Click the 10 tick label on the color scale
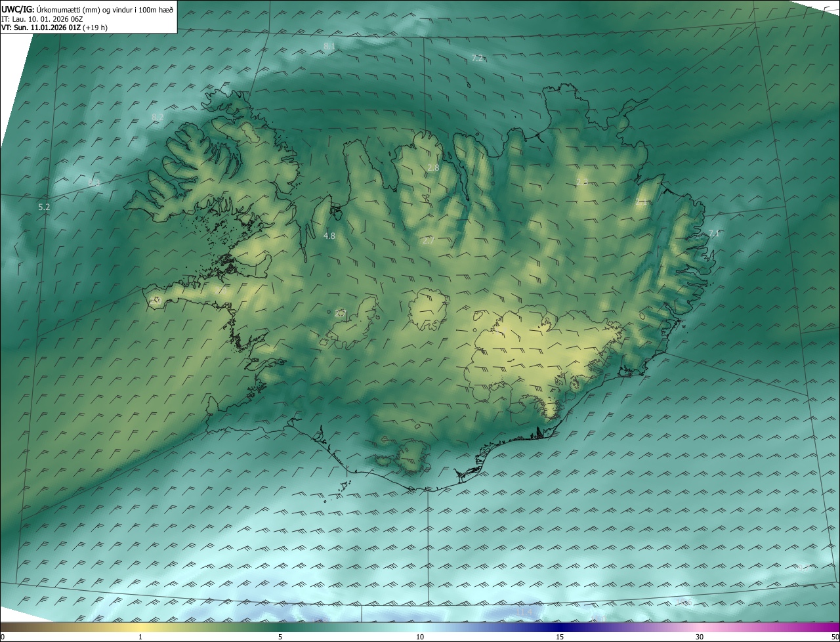 tap(420, 637)
